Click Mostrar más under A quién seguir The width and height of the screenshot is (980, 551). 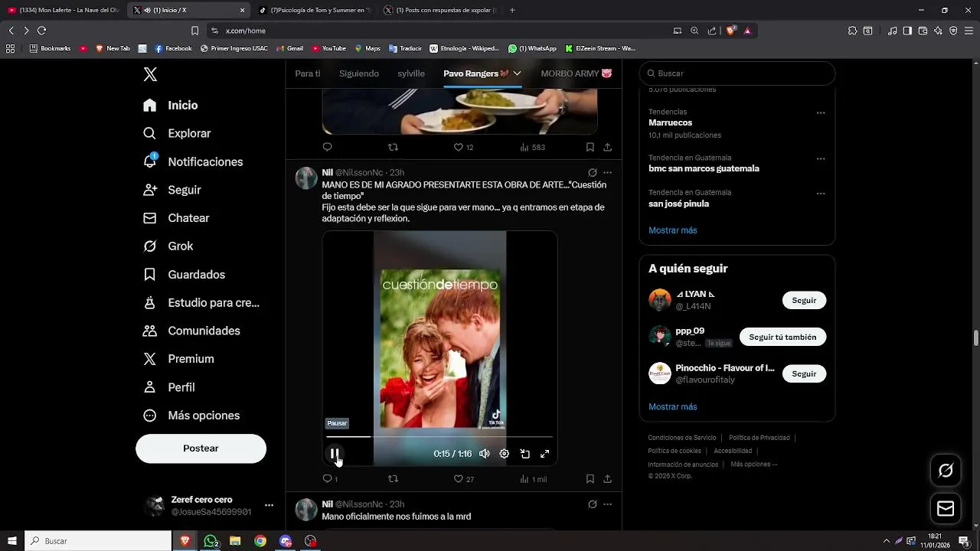point(672,407)
